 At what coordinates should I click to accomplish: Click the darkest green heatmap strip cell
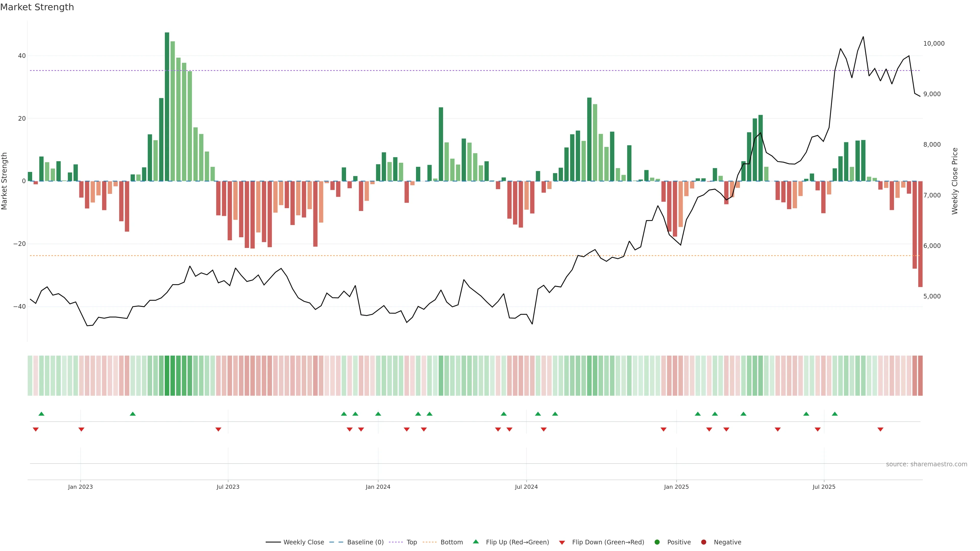click(167, 375)
